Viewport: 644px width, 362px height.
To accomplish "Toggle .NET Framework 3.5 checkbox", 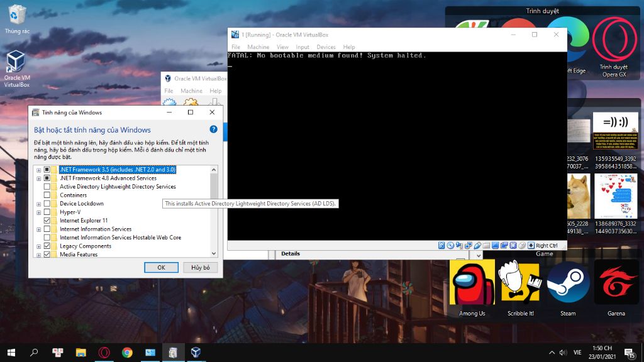I will [47, 170].
